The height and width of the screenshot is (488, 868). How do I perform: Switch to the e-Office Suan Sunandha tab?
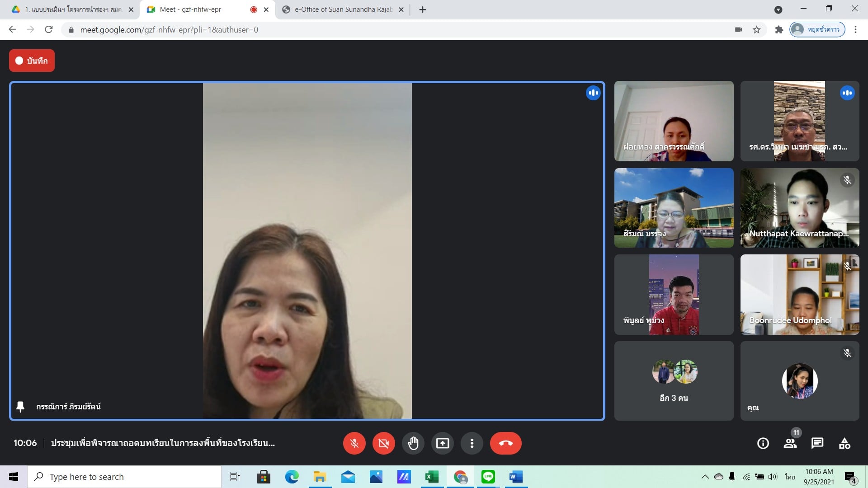343,9
